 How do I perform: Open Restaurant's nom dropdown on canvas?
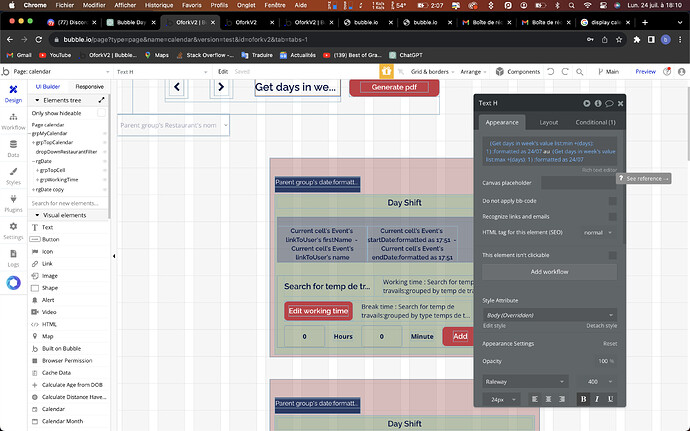(x=173, y=125)
